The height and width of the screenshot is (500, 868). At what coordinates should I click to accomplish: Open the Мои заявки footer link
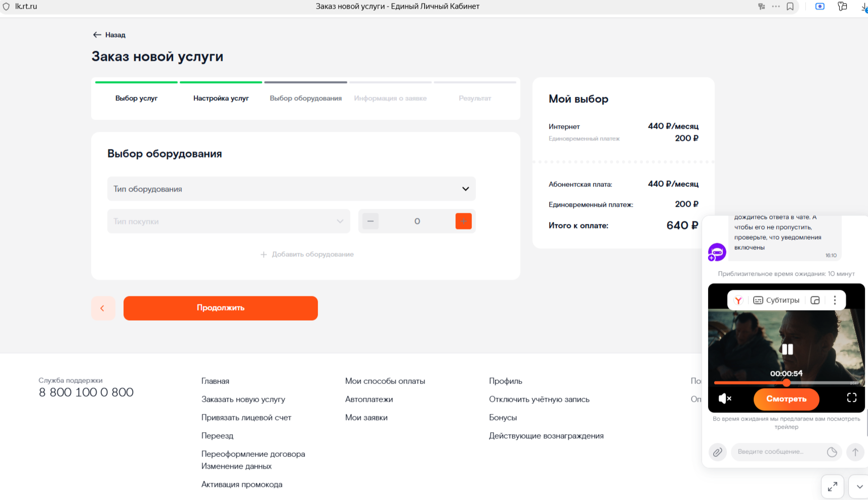click(366, 417)
